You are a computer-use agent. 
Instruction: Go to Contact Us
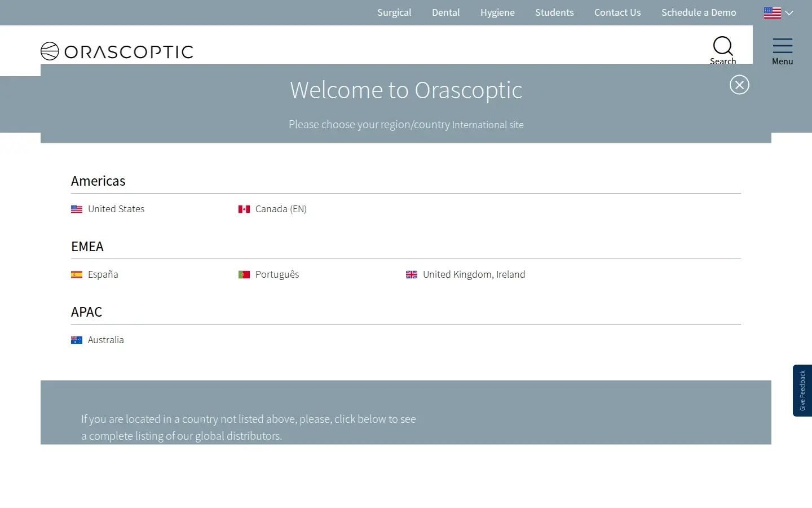(617, 12)
